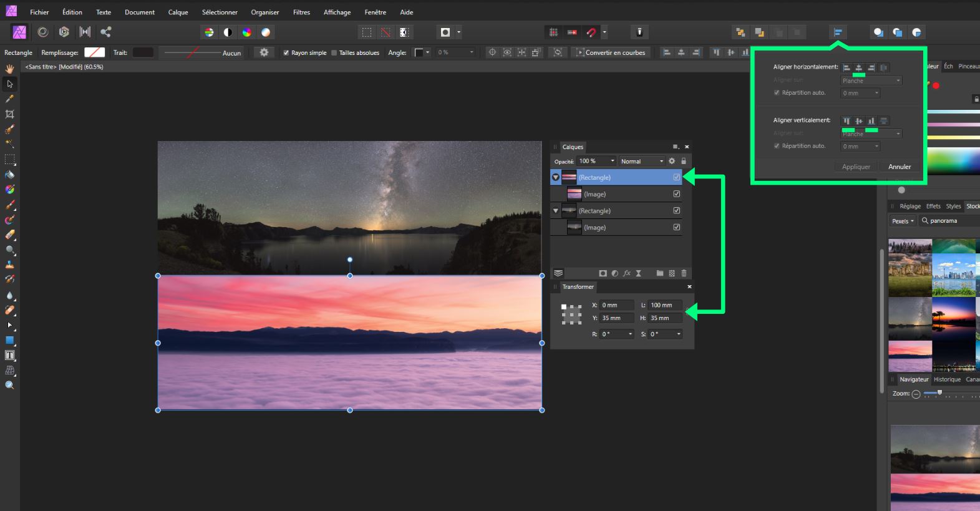Open the stroke settings gear in context bar
Image resolution: width=980 pixels, height=511 pixels.
(264, 52)
